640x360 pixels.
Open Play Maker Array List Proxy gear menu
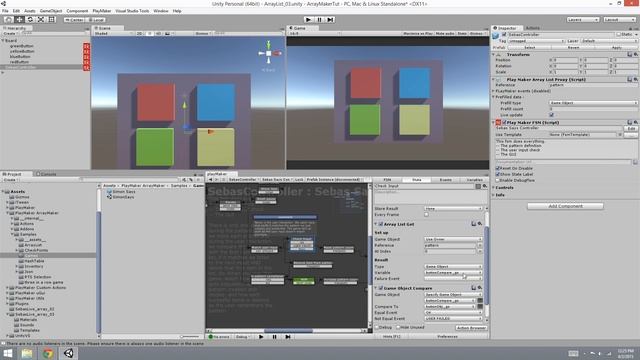(636, 80)
